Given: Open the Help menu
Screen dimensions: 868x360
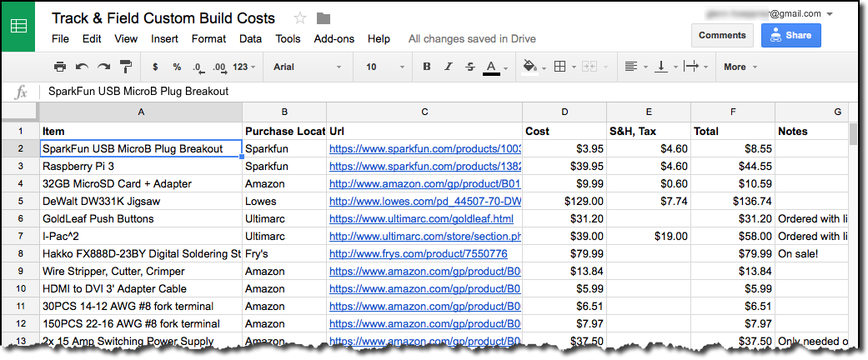Looking at the screenshot, I should click(x=379, y=38).
